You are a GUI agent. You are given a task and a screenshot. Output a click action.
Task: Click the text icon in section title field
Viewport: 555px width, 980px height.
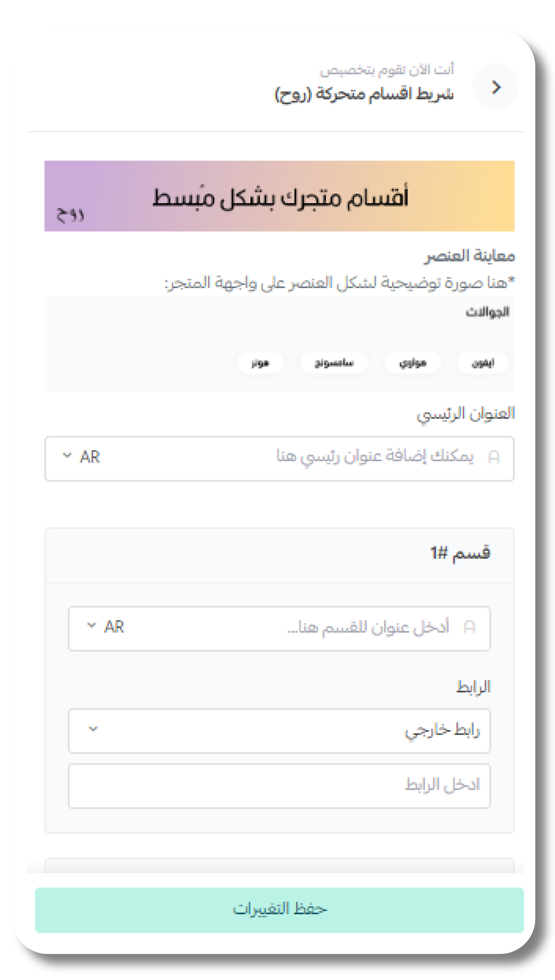[469, 627]
